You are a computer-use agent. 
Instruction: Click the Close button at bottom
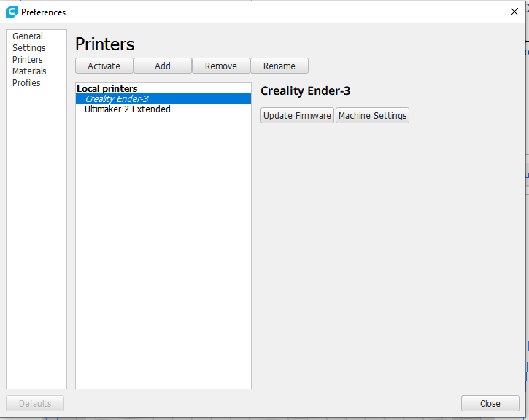pos(490,403)
